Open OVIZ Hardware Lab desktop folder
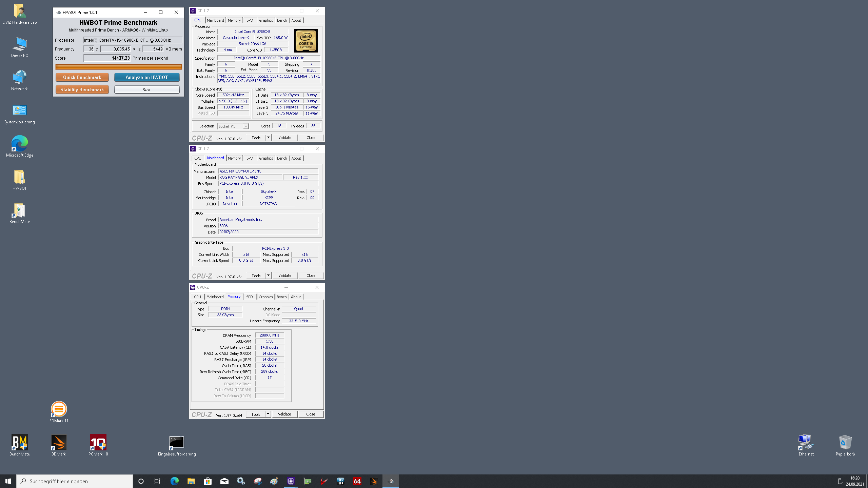Screen dimensions: 868x488 pyautogui.click(x=19, y=14)
